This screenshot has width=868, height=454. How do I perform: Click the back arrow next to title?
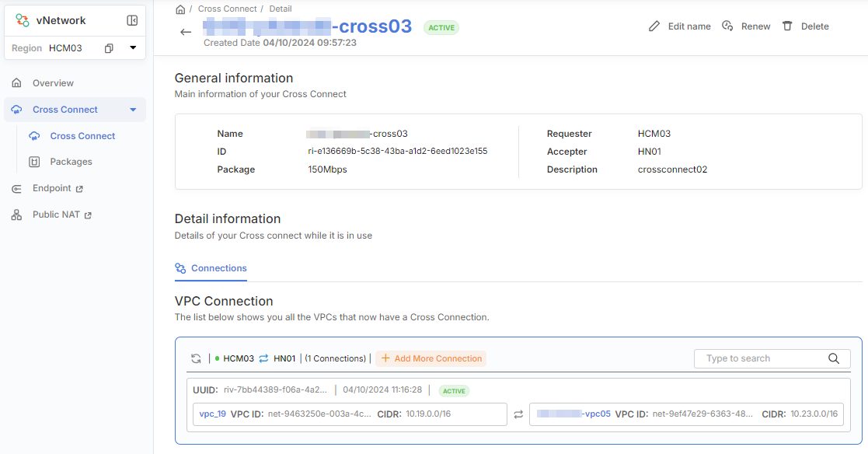[x=186, y=32]
